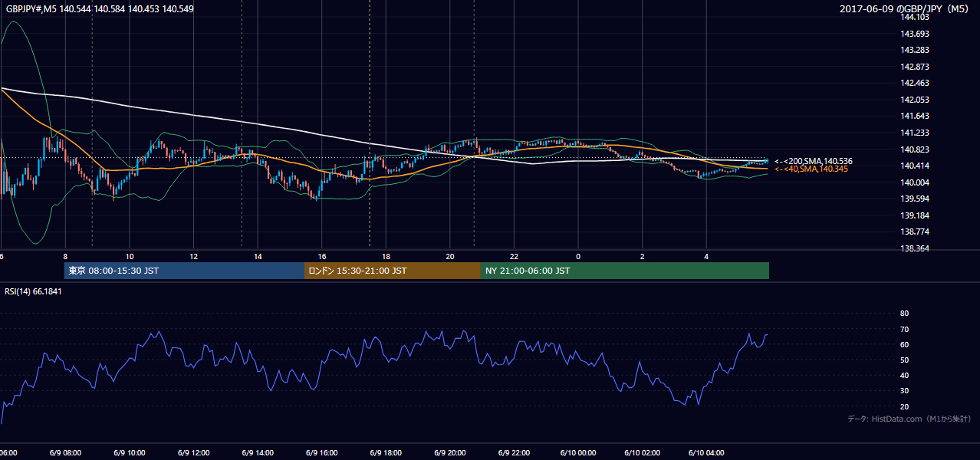Click price axis value 142.463
This screenshot has height=460, width=980.
point(916,84)
